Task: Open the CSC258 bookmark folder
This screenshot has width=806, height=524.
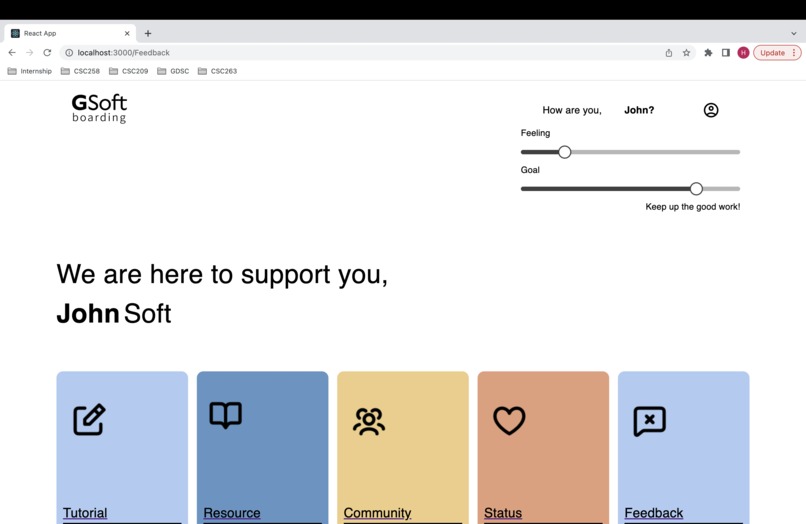Action: tap(80, 71)
